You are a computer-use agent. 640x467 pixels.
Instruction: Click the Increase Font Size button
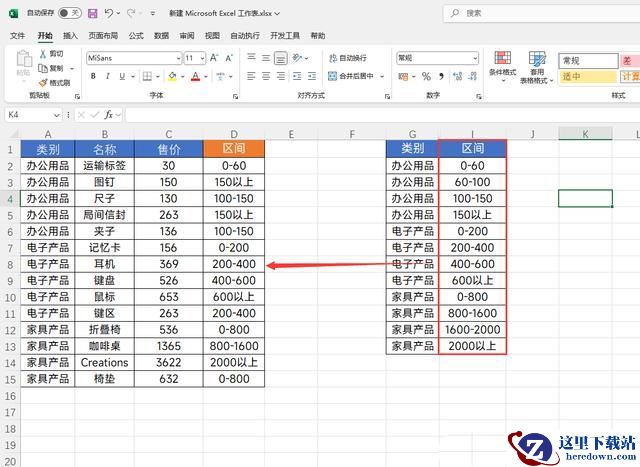click(x=214, y=58)
